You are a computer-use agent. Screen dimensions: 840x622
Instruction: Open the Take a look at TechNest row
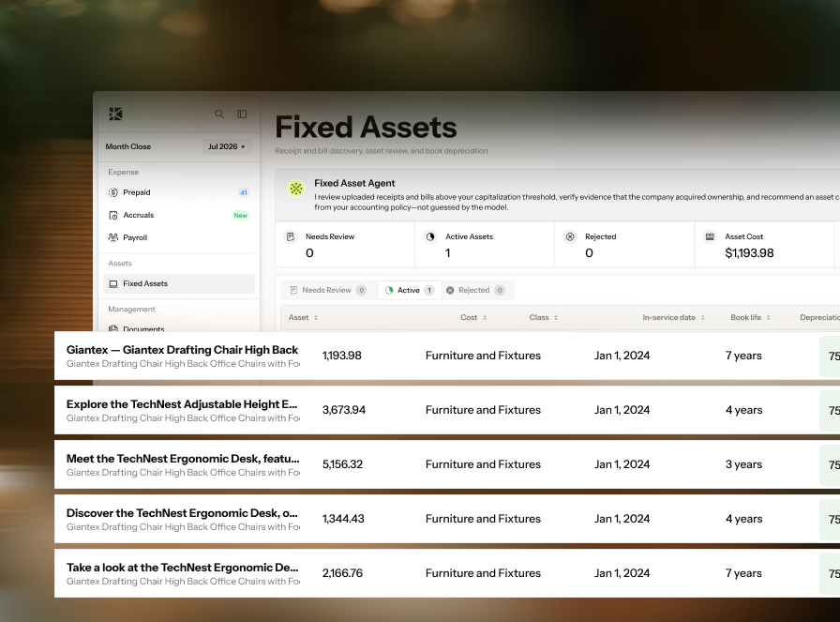tap(447, 573)
